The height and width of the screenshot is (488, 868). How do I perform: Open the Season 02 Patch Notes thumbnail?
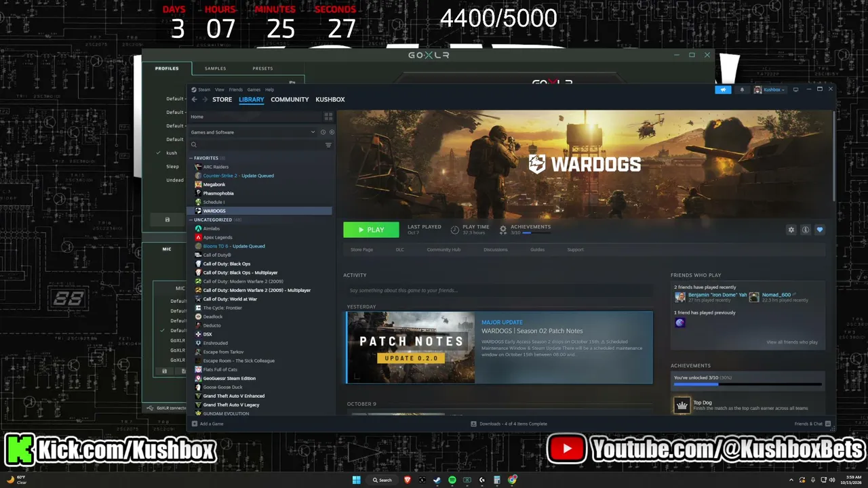[411, 348]
